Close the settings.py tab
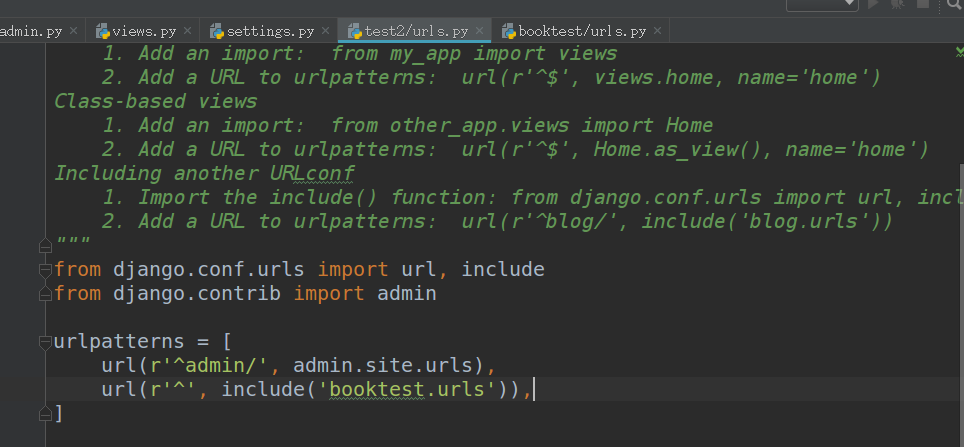964x447 pixels. point(325,30)
